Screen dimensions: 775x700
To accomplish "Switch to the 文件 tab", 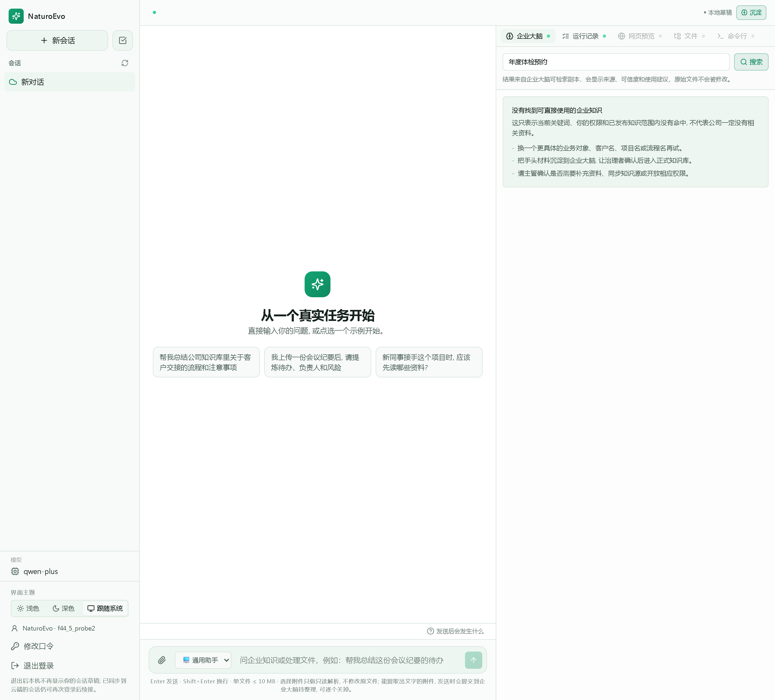I will point(689,36).
